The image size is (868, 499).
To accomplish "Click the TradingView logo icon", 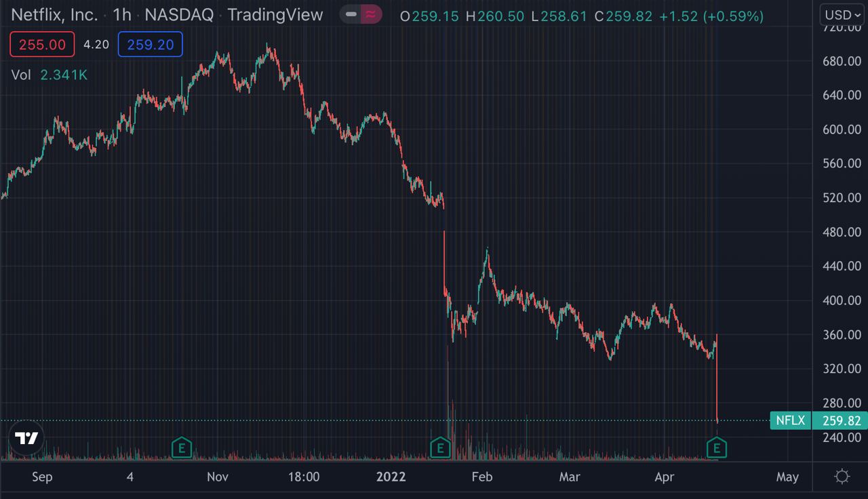I will click(27, 439).
